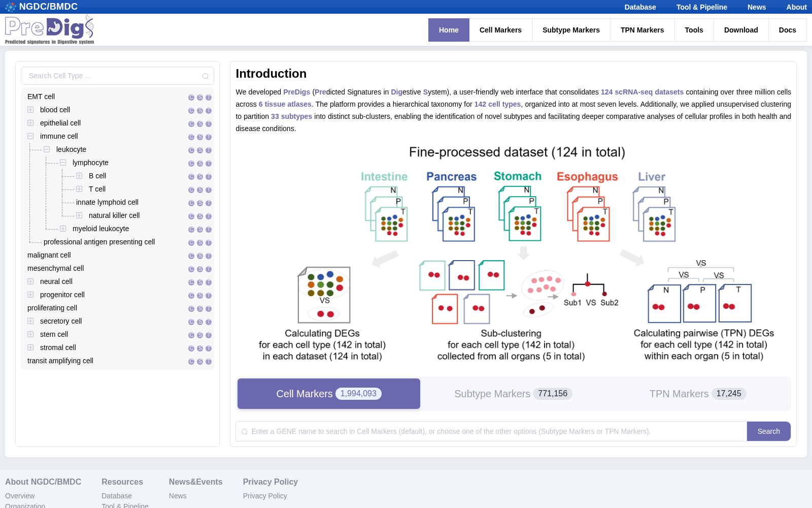Viewport: 812px width, 508px height.
Task: Expand the myeloid leukocyte node
Action: [x=63, y=229]
